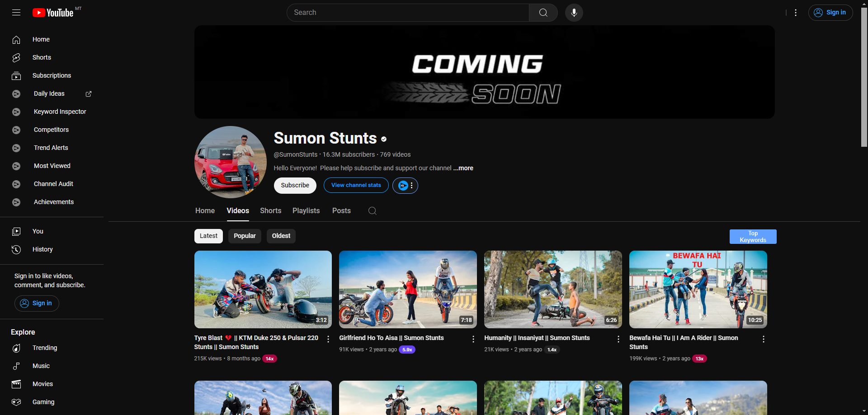This screenshot has height=415, width=868.
Task: Open the hamburger guide menu
Action: tap(16, 13)
